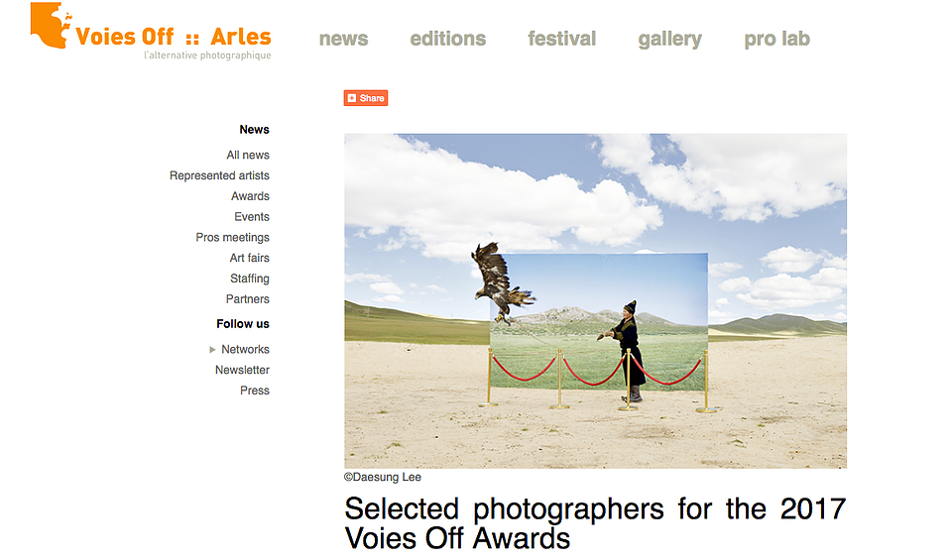Open the news menu

click(x=343, y=39)
